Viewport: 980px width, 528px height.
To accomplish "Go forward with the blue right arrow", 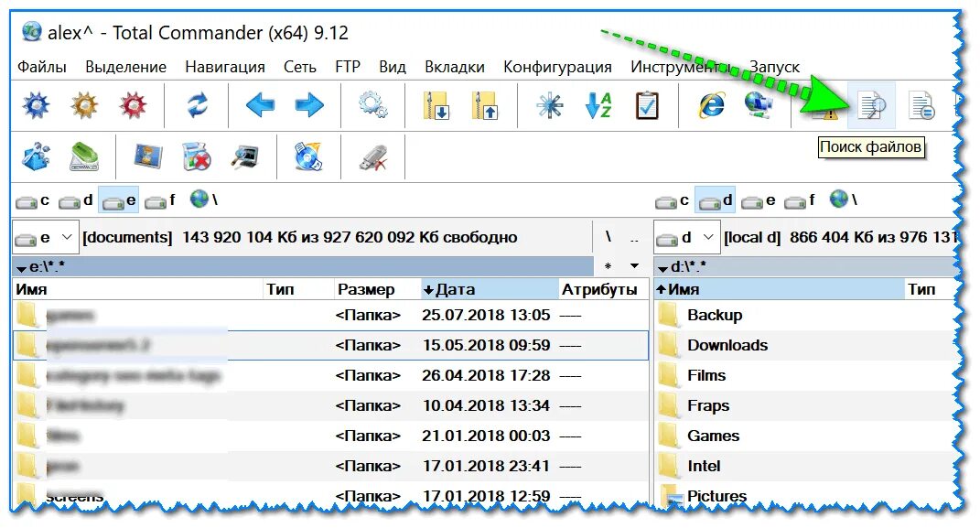I will (x=309, y=105).
